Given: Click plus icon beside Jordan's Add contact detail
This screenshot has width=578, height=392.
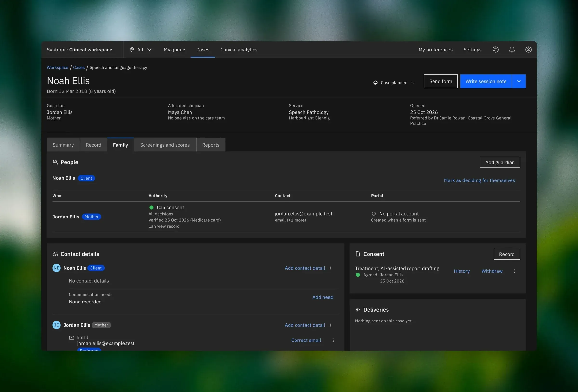Looking at the screenshot, I should (x=330, y=325).
